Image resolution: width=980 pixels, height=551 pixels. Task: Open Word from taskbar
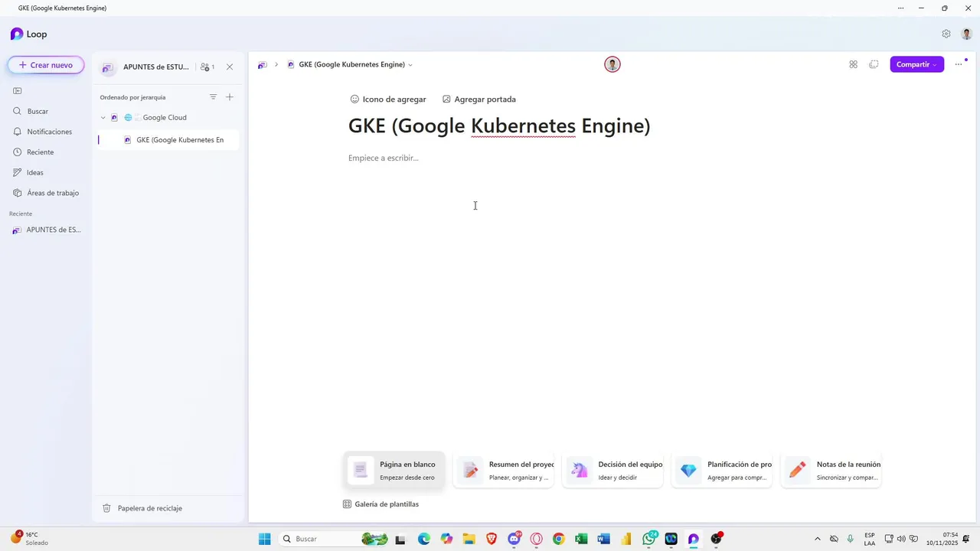(x=603, y=539)
